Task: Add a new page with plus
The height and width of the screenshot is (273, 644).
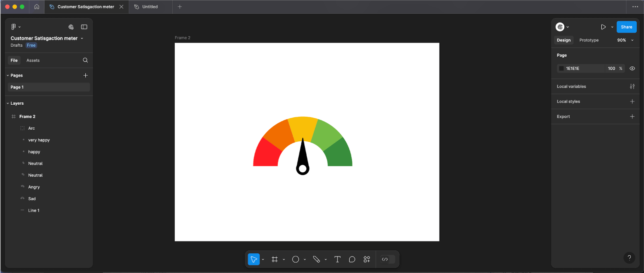Action: (85, 75)
